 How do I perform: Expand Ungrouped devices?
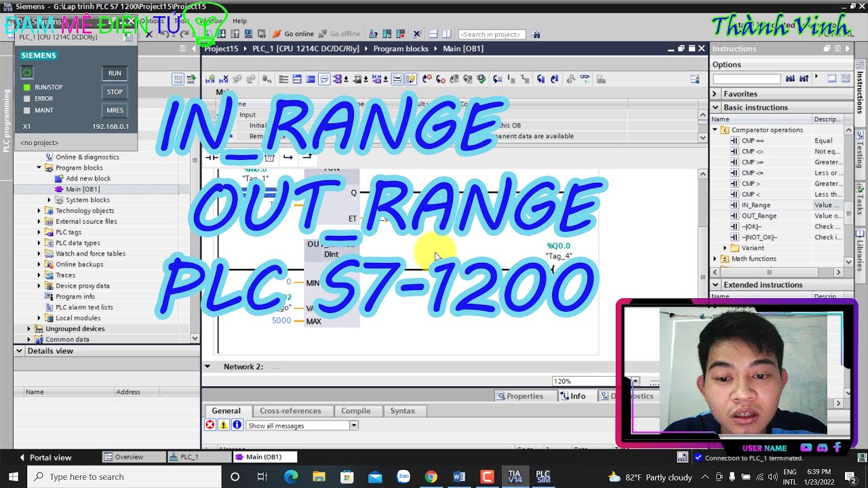pyautogui.click(x=29, y=329)
